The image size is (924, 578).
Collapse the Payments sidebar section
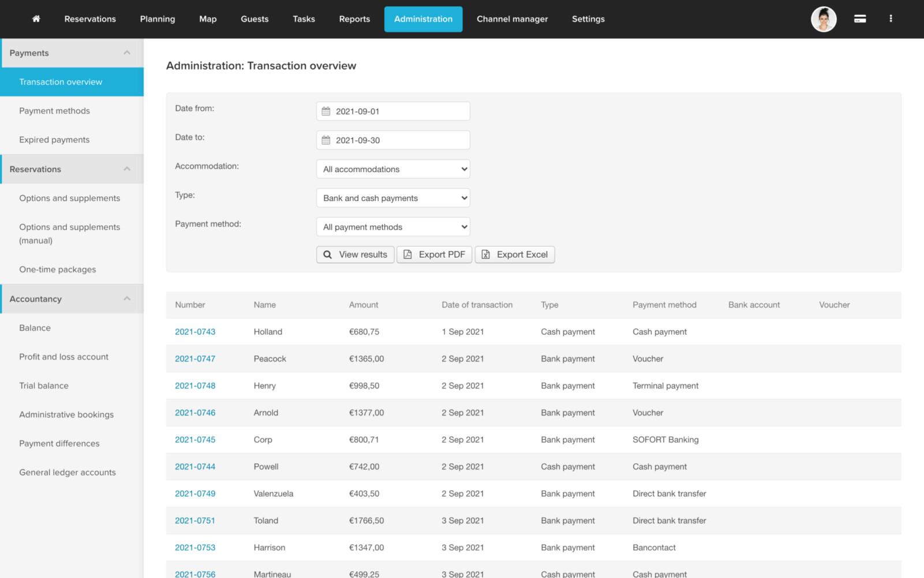(127, 53)
